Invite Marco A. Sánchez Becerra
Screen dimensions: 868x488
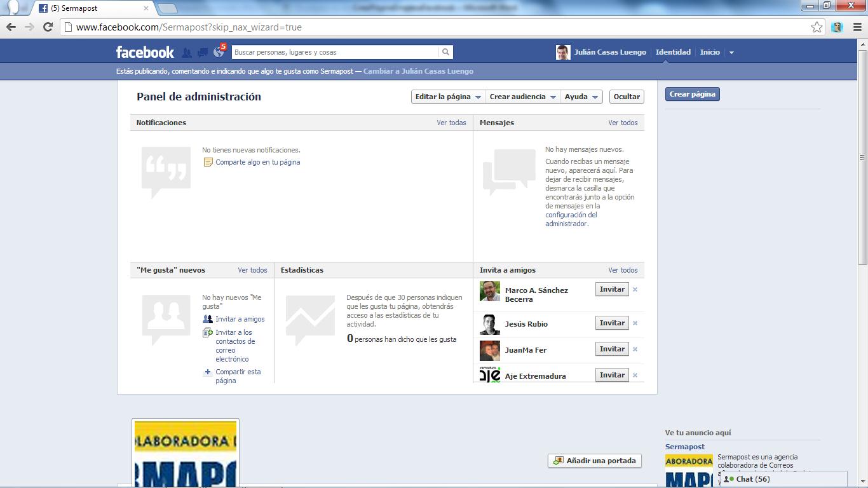click(612, 289)
